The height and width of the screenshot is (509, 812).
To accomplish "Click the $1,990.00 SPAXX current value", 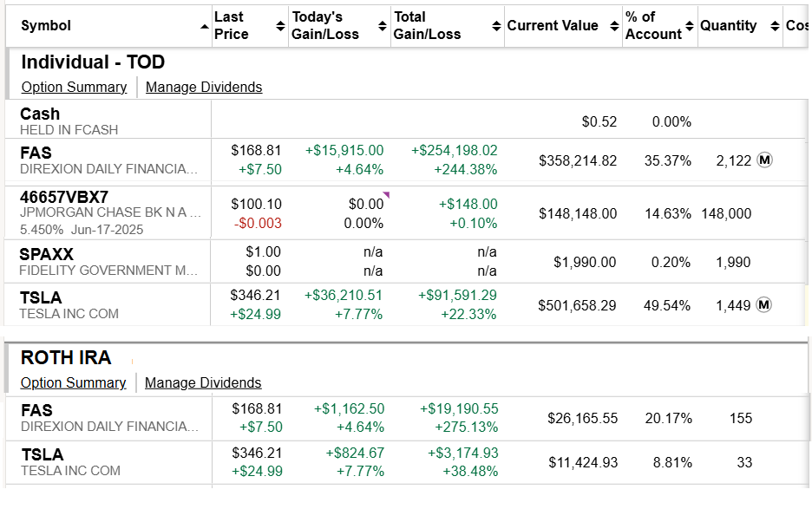I will pos(585,262).
